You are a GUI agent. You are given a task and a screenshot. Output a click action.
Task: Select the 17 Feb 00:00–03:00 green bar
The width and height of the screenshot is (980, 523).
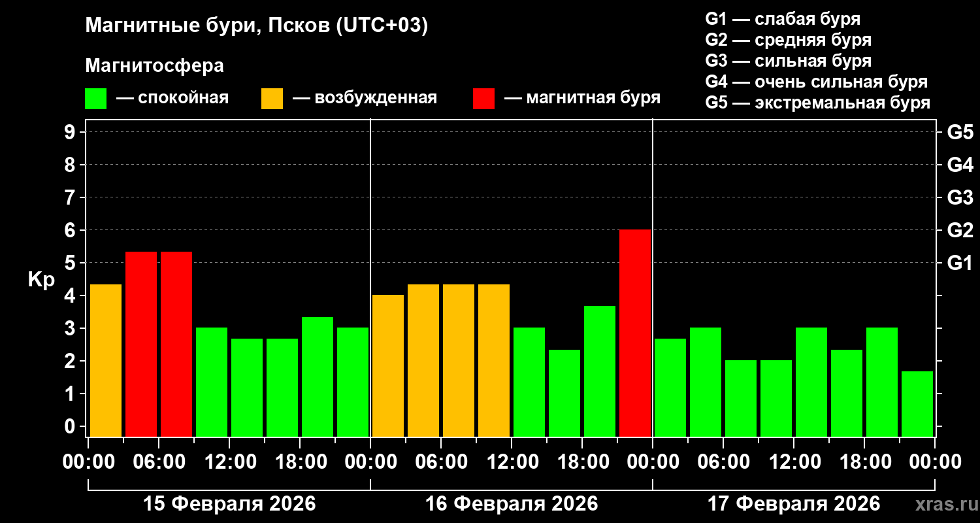pos(670,387)
